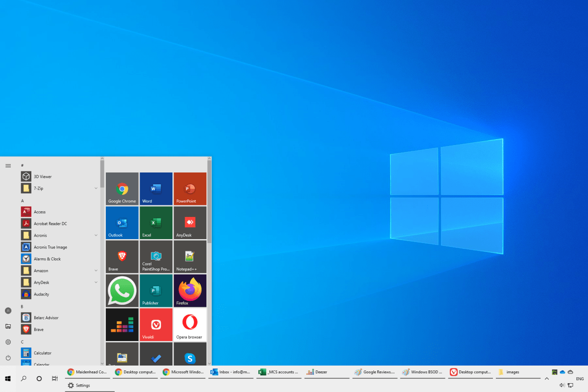Open Belarc Advisor from app list
Viewport: 588px width, 392px height.
[60, 318]
